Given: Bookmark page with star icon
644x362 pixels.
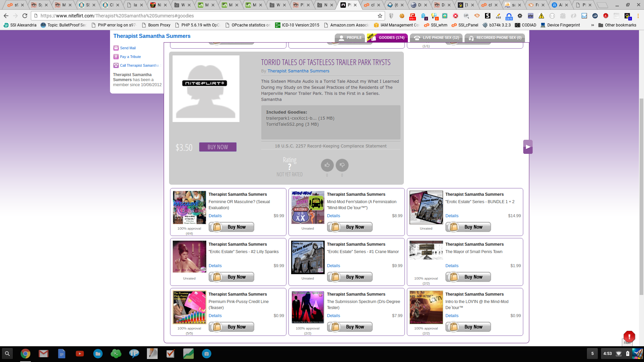Looking at the screenshot, I should pos(380,16).
